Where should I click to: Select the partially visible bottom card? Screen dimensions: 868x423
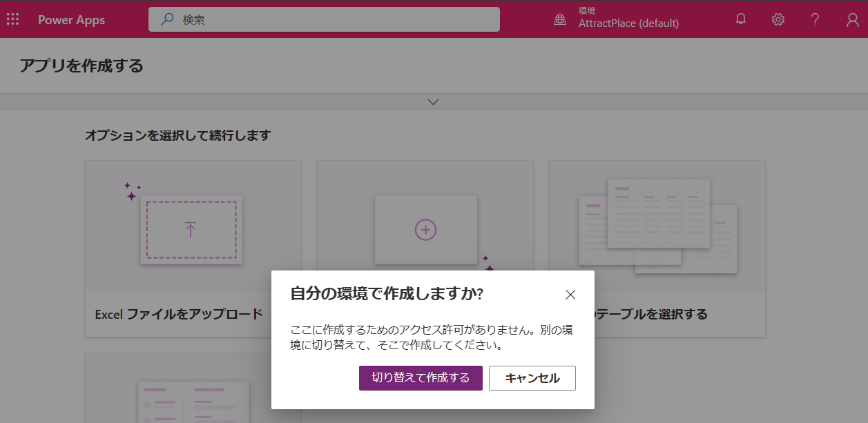tap(193, 400)
